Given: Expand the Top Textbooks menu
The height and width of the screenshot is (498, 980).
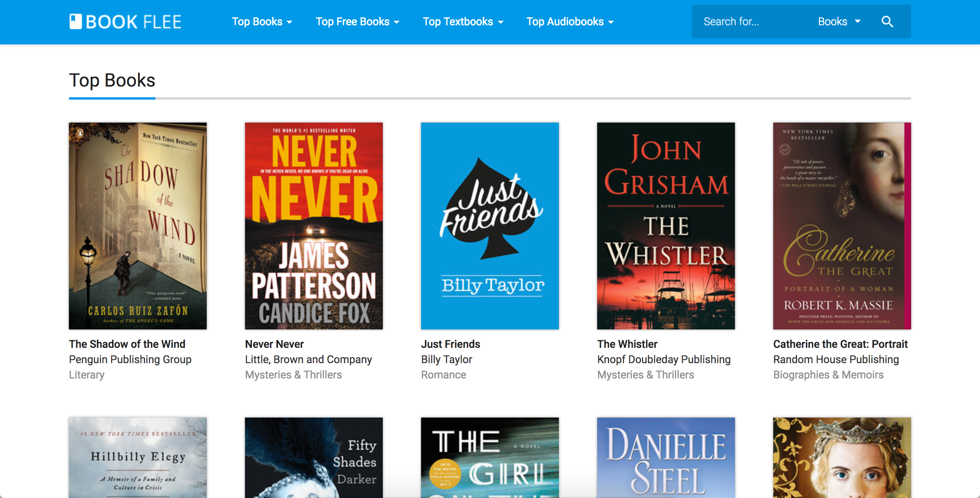Looking at the screenshot, I should coord(463,22).
